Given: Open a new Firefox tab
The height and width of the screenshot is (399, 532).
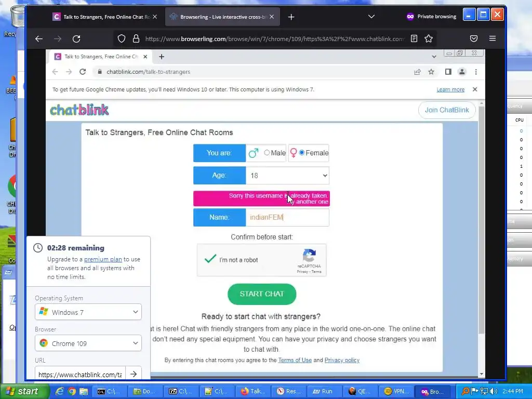Looking at the screenshot, I should click(291, 17).
